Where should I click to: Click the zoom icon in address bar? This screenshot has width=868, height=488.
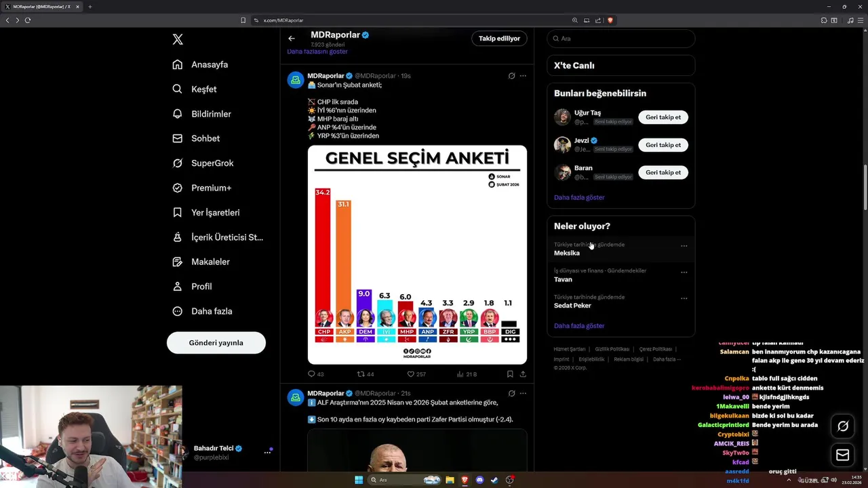(575, 20)
